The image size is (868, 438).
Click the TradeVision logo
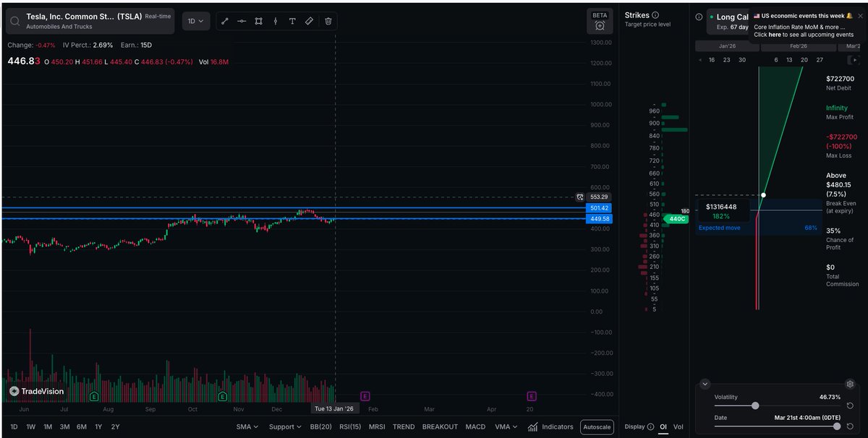(36, 391)
